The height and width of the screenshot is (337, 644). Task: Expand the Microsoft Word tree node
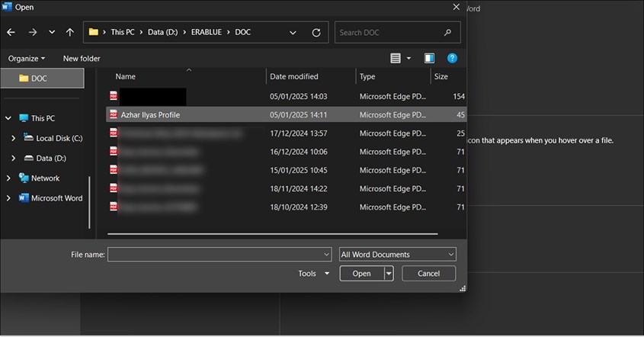(x=8, y=198)
